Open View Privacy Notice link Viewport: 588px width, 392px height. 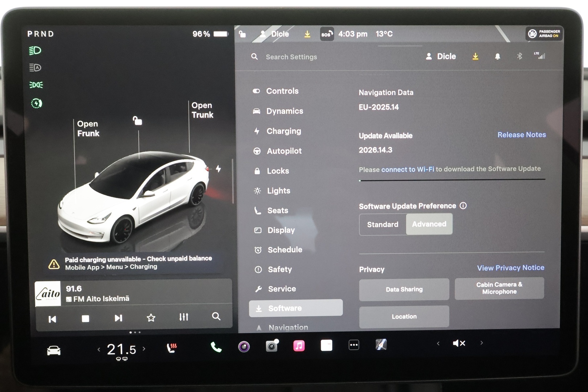(x=510, y=268)
